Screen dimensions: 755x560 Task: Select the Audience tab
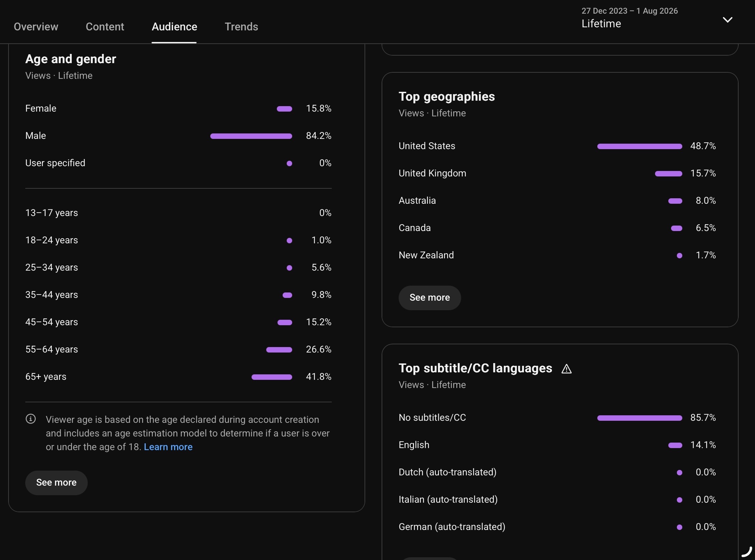click(174, 27)
